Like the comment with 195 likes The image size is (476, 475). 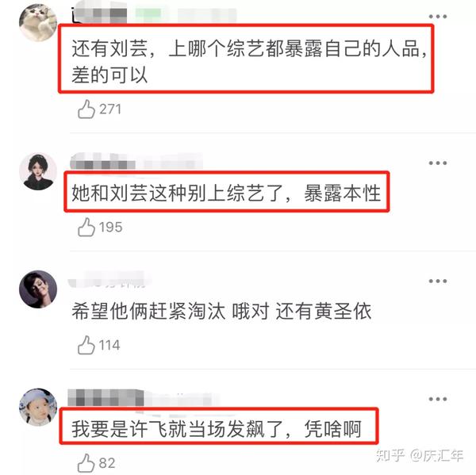tap(86, 227)
